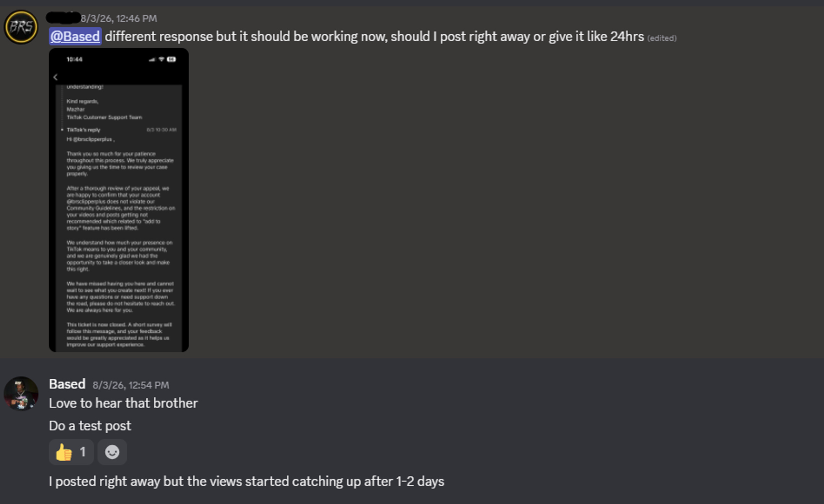Click the reaction count number 1
This screenshot has width=824, height=504.
83,452
